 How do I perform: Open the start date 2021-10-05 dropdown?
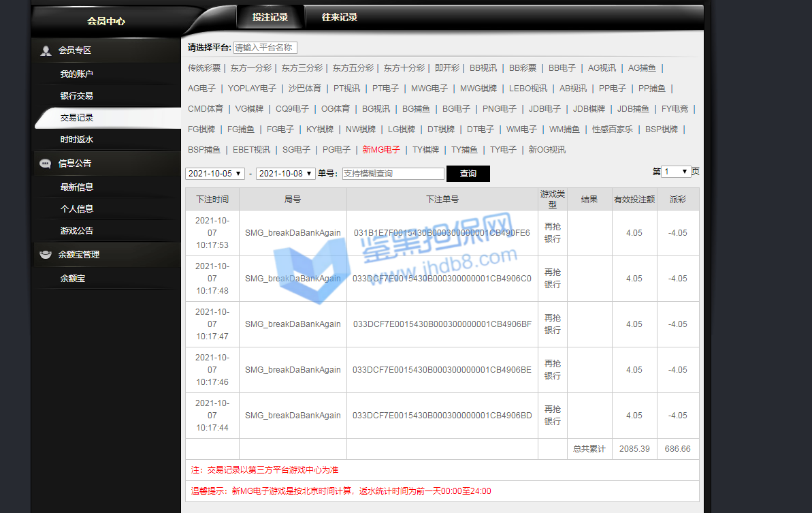click(214, 174)
